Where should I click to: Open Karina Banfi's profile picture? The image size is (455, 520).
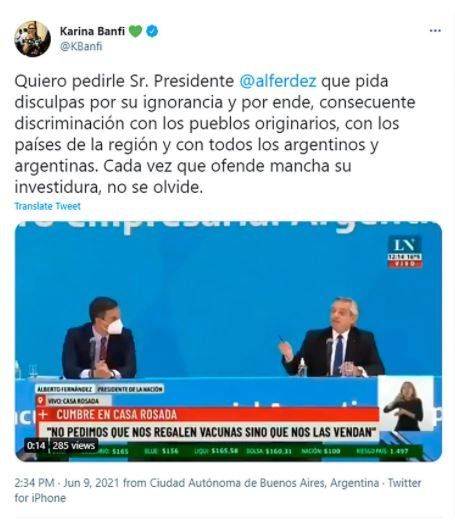tap(32, 39)
